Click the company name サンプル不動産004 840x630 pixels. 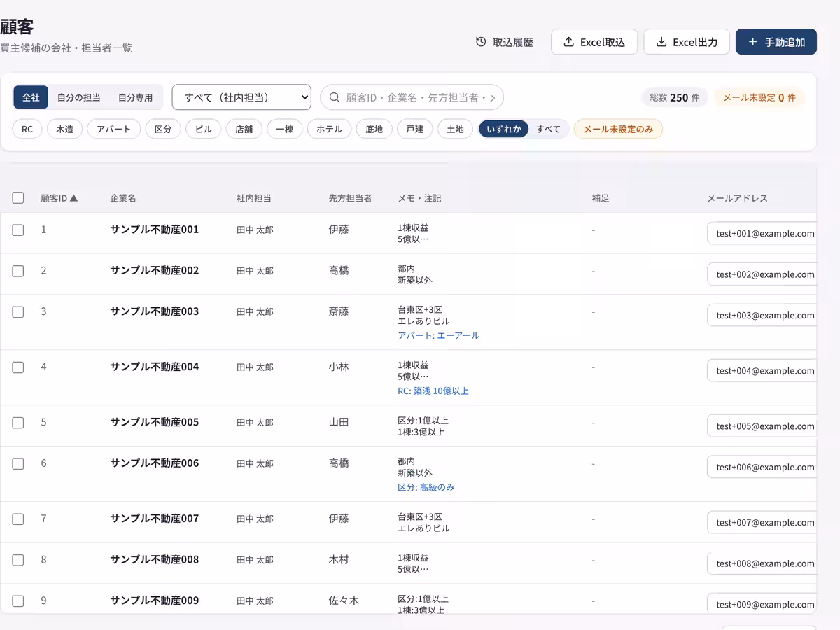[155, 367]
